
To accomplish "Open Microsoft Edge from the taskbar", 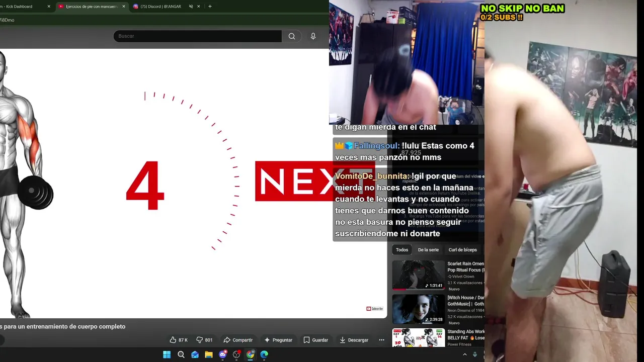I will coord(264,354).
